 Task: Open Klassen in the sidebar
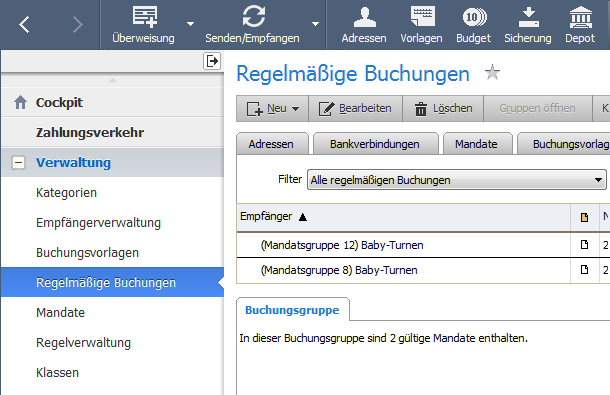(x=112, y=372)
